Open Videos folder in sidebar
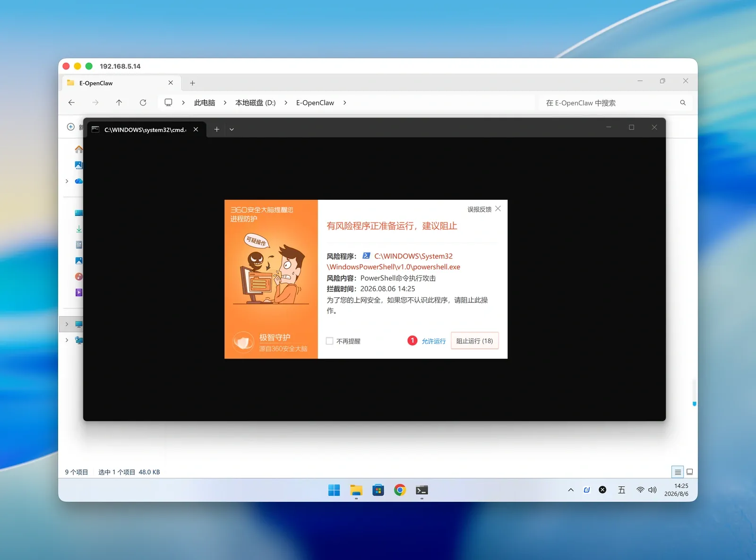The image size is (756, 560). (x=79, y=293)
